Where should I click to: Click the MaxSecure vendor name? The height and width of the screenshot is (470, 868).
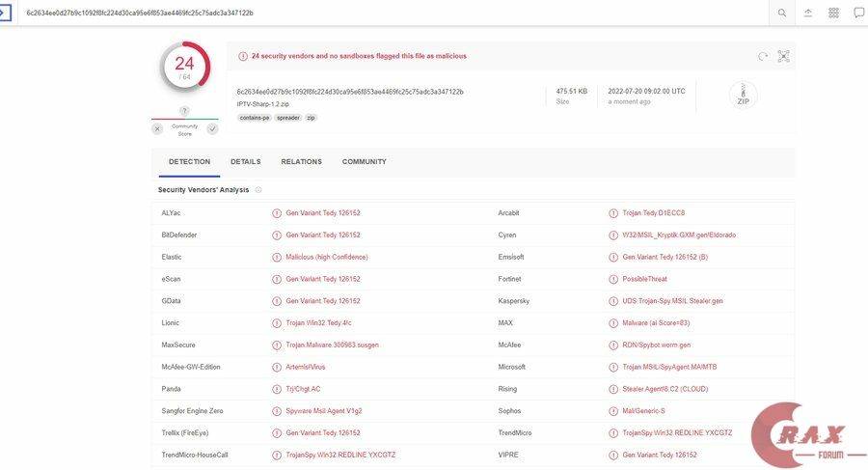(x=178, y=345)
